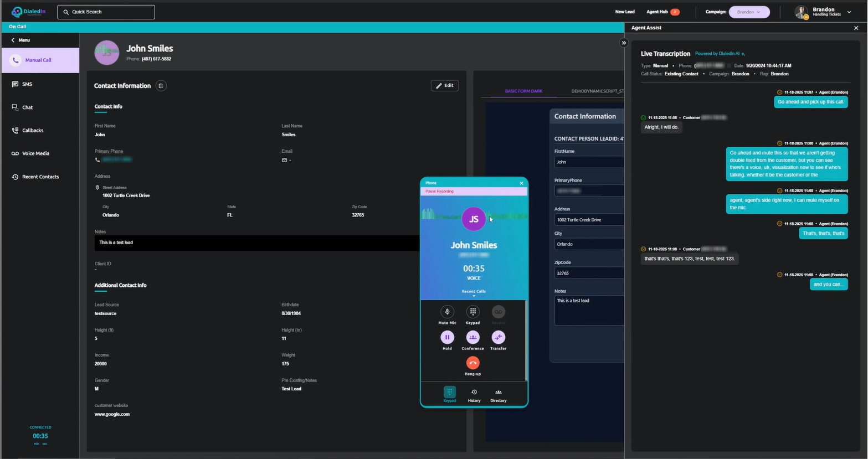Open the round Keypad button beside Mute Mic
868x459 pixels.
click(x=472, y=312)
